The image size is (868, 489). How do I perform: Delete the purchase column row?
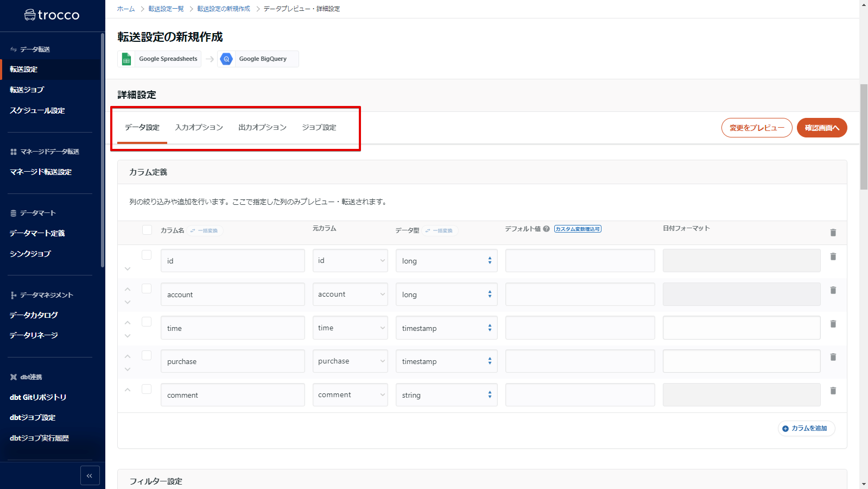[833, 357]
